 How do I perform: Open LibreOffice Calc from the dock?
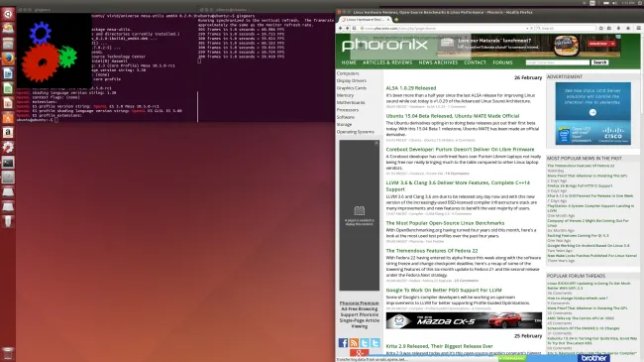(x=8, y=88)
